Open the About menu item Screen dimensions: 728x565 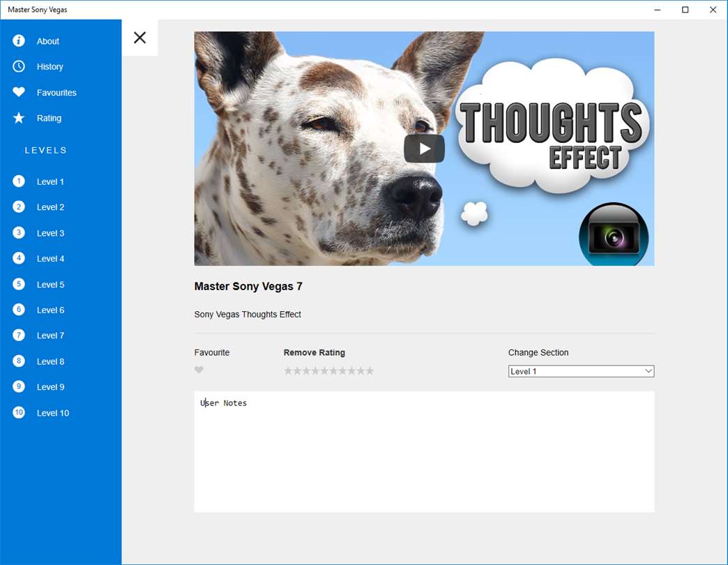(x=48, y=41)
